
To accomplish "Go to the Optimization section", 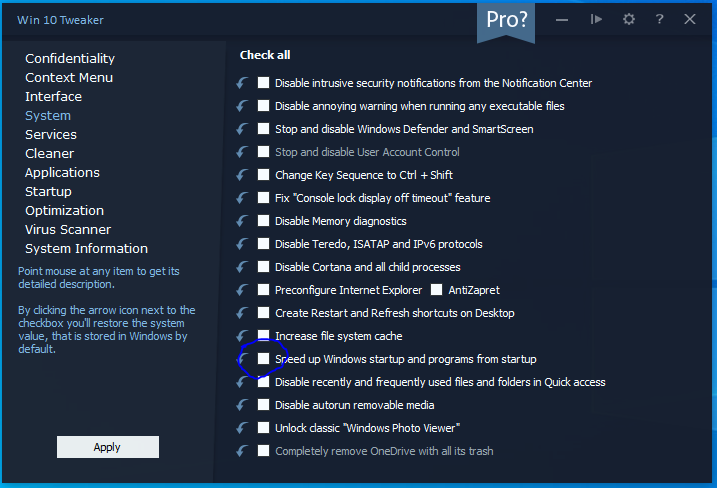I will click(x=64, y=211).
